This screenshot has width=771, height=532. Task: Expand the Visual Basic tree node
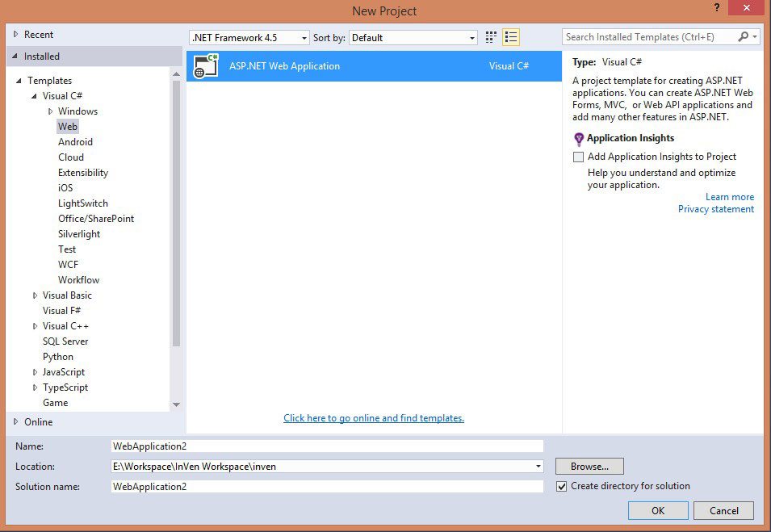pos(35,295)
